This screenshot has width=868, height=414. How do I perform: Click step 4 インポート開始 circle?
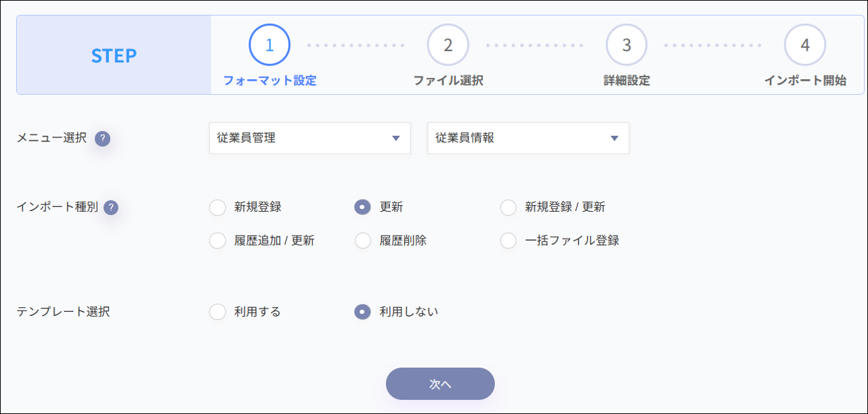(806, 44)
